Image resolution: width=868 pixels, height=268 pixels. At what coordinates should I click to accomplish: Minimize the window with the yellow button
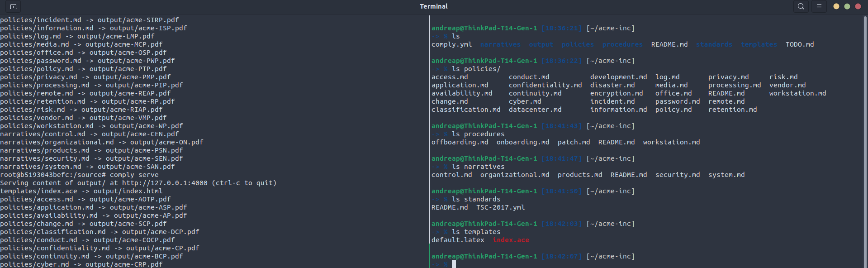click(836, 6)
